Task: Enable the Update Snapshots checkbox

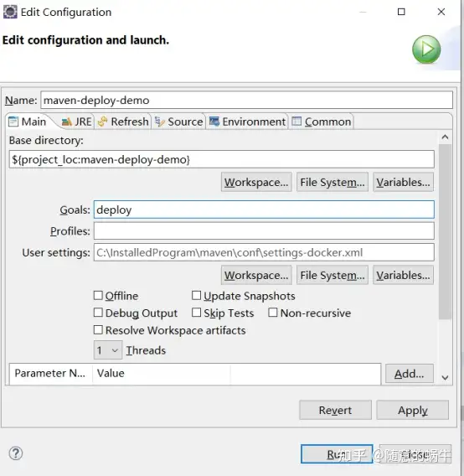Action: [x=196, y=295]
